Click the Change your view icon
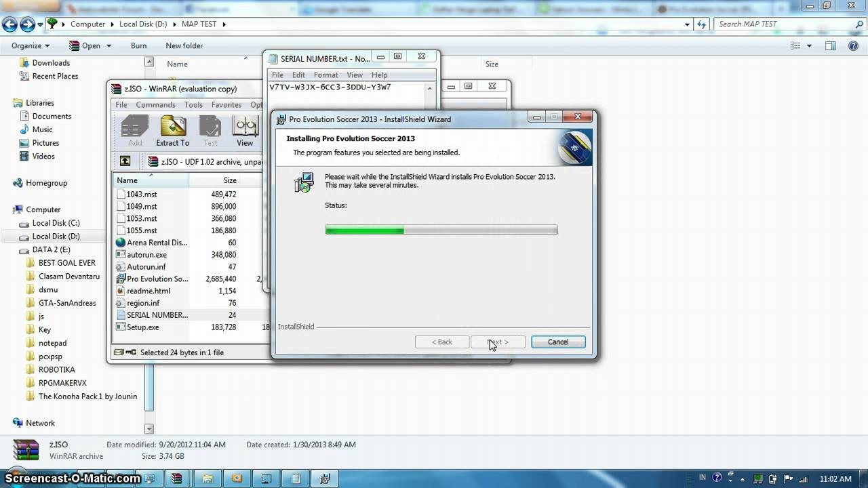868x488 pixels. coord(796,45)
